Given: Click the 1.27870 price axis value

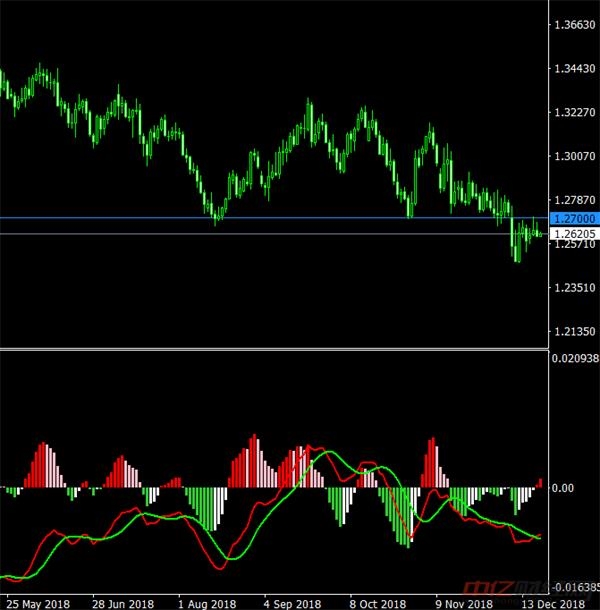Looking at the screenshot, I should click(x=575, y=200).
